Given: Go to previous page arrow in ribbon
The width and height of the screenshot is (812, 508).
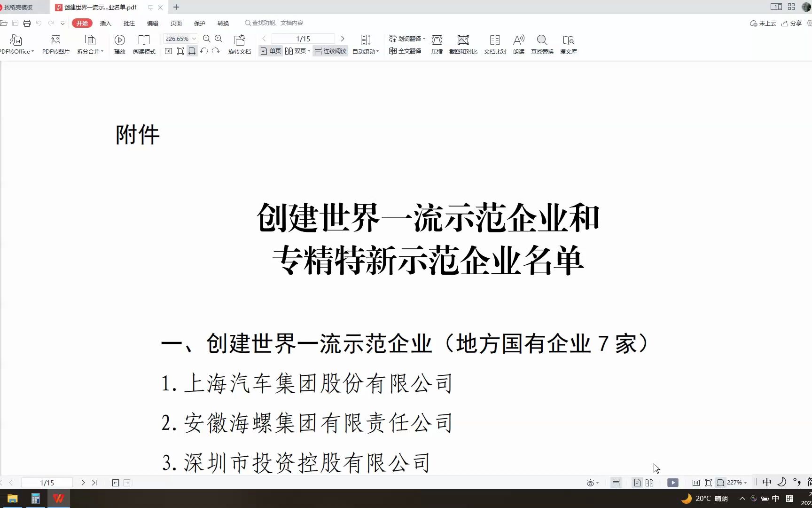Looking at the screenshot, I should 264,39.
